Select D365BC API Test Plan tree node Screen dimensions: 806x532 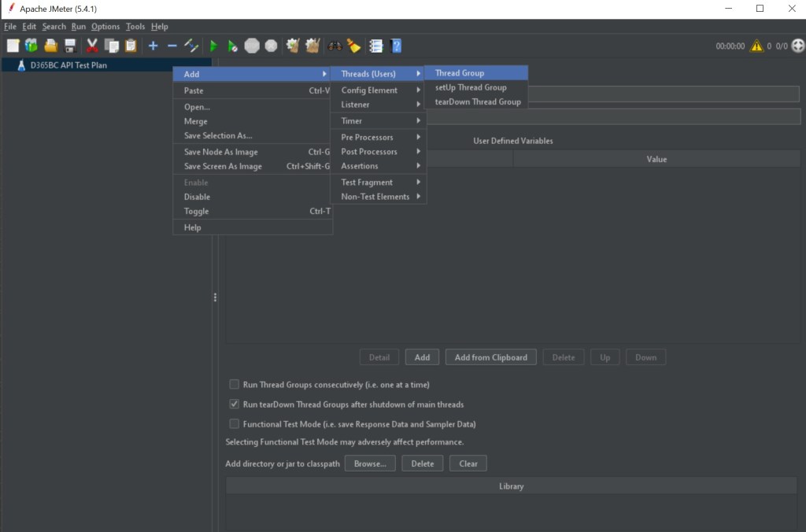[68, 65]
